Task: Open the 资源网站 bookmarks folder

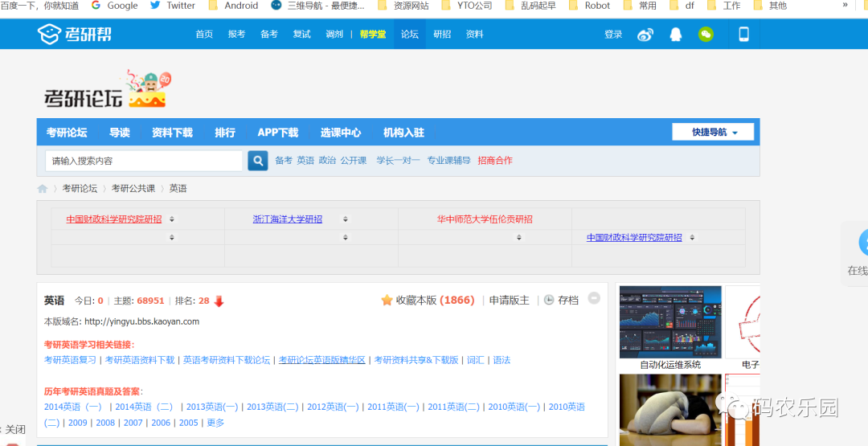Action: 403,6
